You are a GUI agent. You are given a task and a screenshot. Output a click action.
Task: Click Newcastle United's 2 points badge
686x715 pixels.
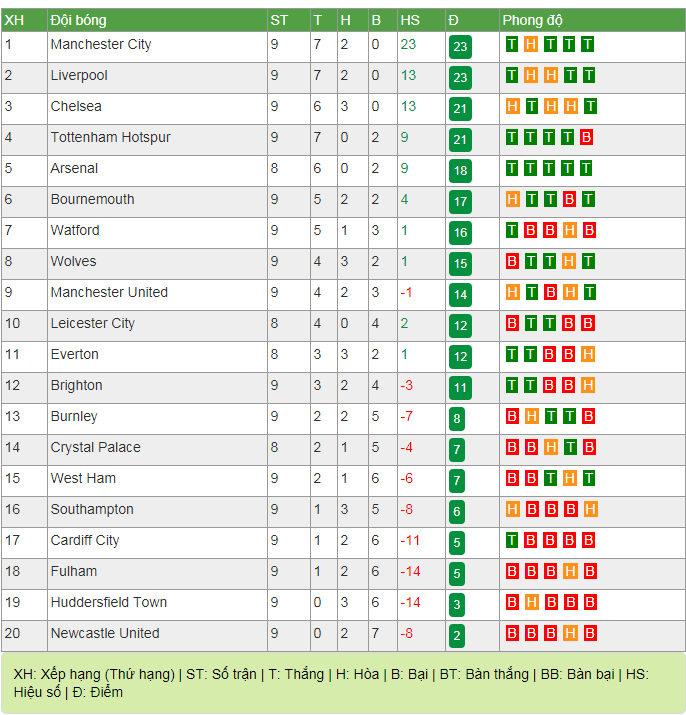457,635
